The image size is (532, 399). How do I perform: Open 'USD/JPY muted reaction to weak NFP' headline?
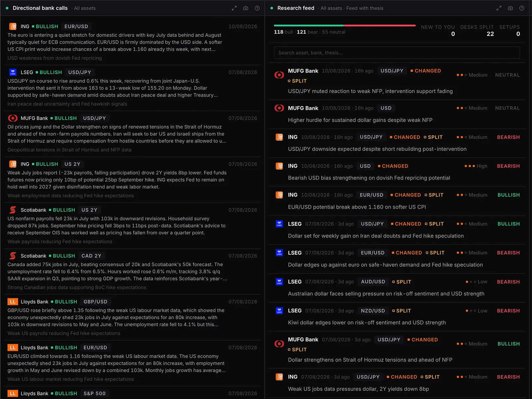tap(370, 91)
